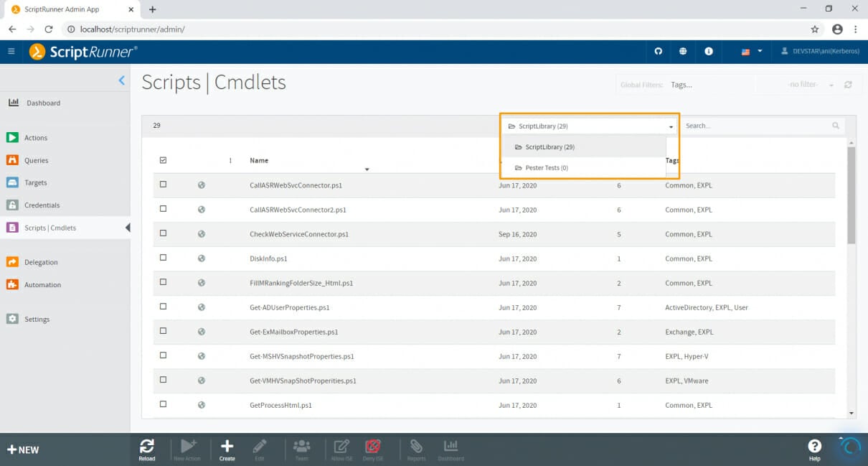
Task: Select the CheckWebServiceConnector.ps1 script name
Action: (299, 234)
